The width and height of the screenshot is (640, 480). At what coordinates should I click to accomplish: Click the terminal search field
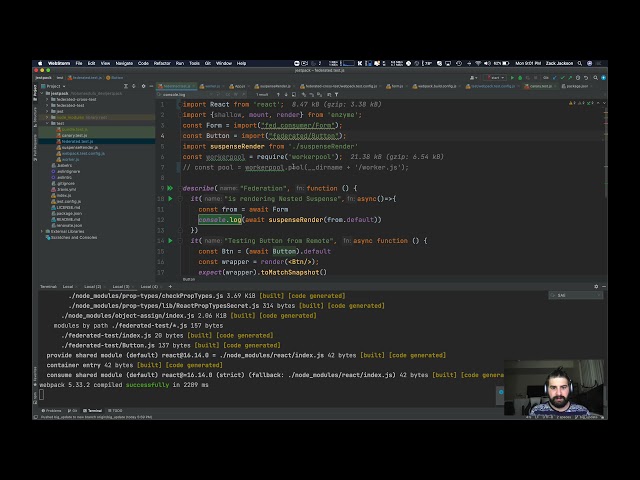576,295
